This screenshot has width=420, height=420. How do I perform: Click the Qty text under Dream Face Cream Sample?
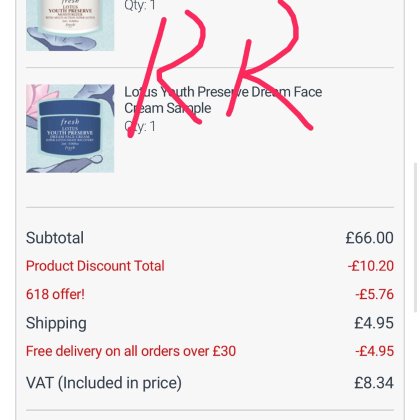click(x=140, y=126)
